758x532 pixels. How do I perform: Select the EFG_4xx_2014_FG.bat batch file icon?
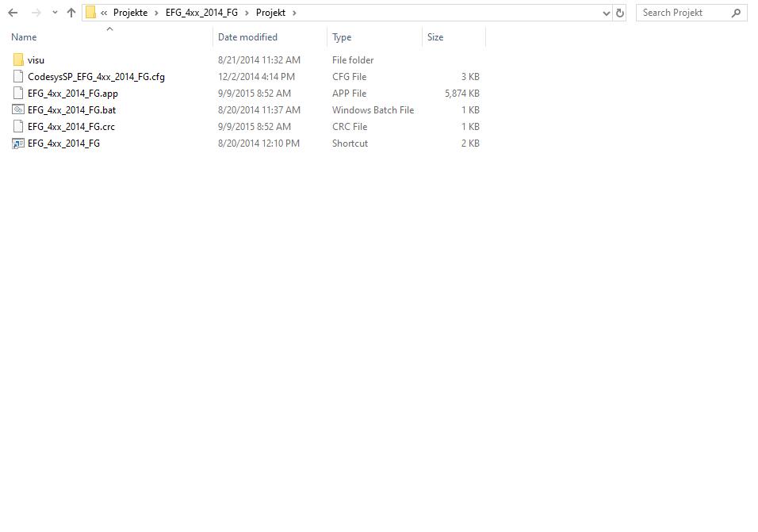[x=18, y=109]
